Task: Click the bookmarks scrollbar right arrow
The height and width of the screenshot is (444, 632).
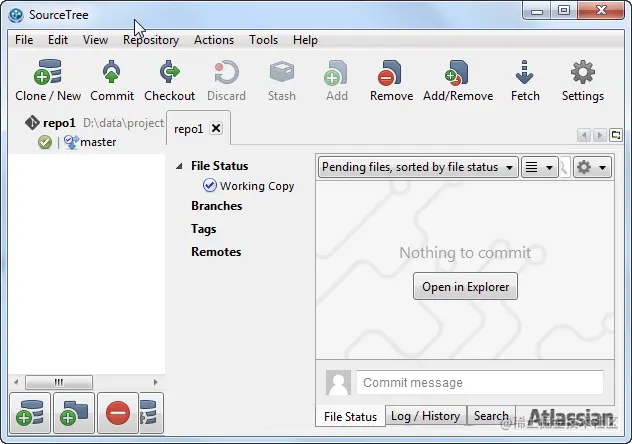Action: coord(156,382)
